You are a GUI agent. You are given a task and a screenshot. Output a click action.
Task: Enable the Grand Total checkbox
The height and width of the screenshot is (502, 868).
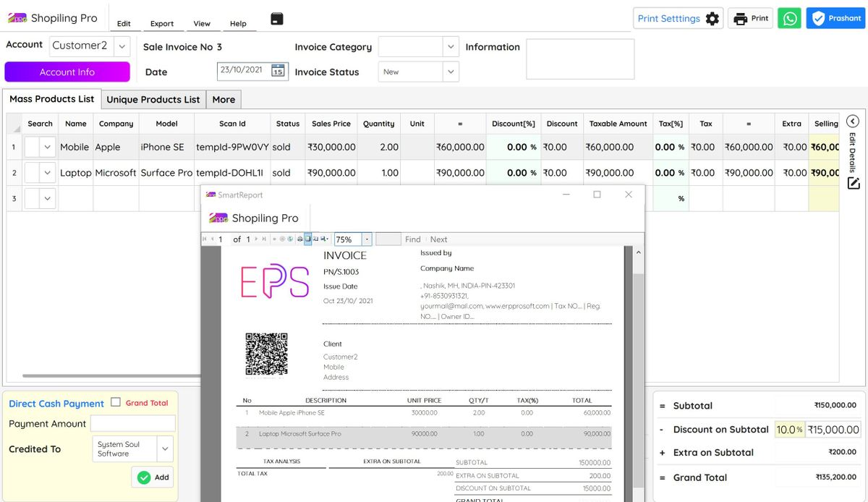(116, 403)
